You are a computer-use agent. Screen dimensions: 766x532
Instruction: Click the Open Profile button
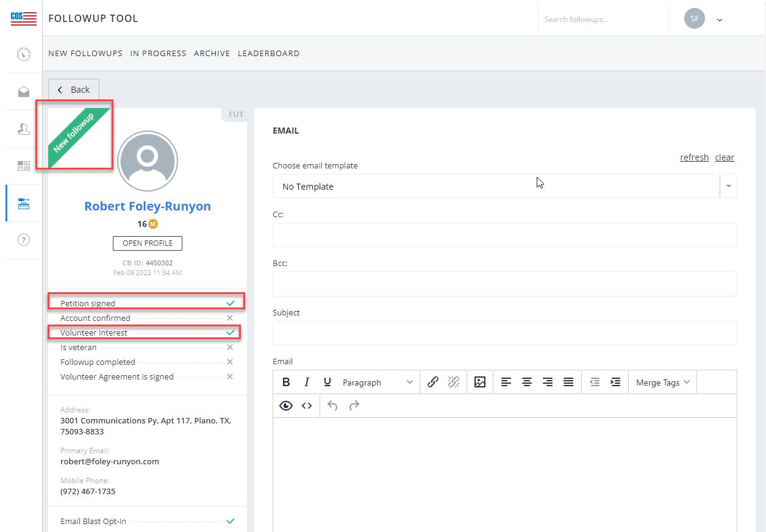click(148, 243)
